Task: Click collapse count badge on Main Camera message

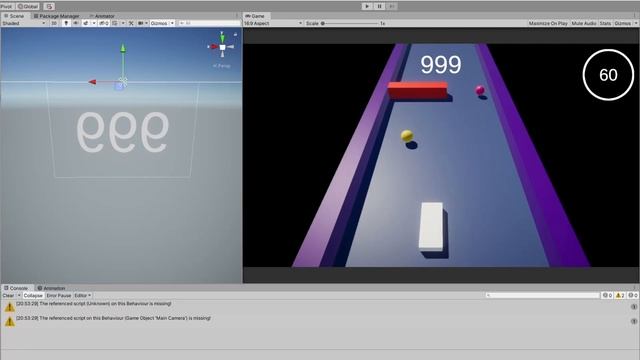Action: pos(634,321)
